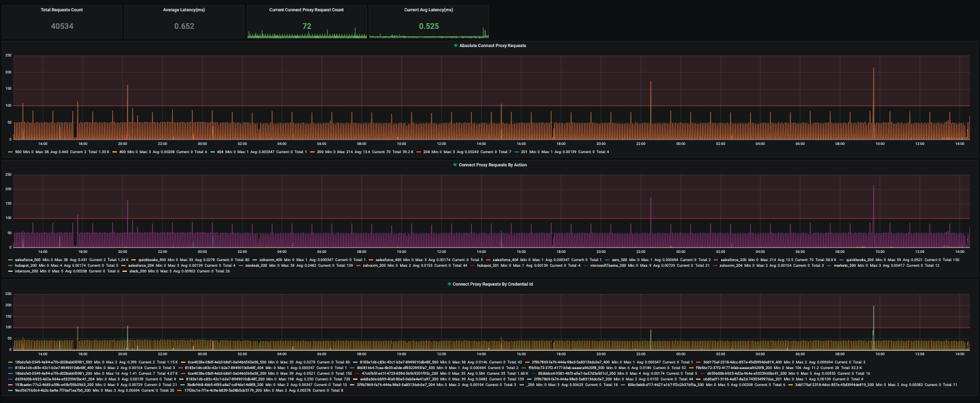Toggle the 201 series in Absolute legend
Viewport: 980px width, 403px height.
click(x=525, y=152)
